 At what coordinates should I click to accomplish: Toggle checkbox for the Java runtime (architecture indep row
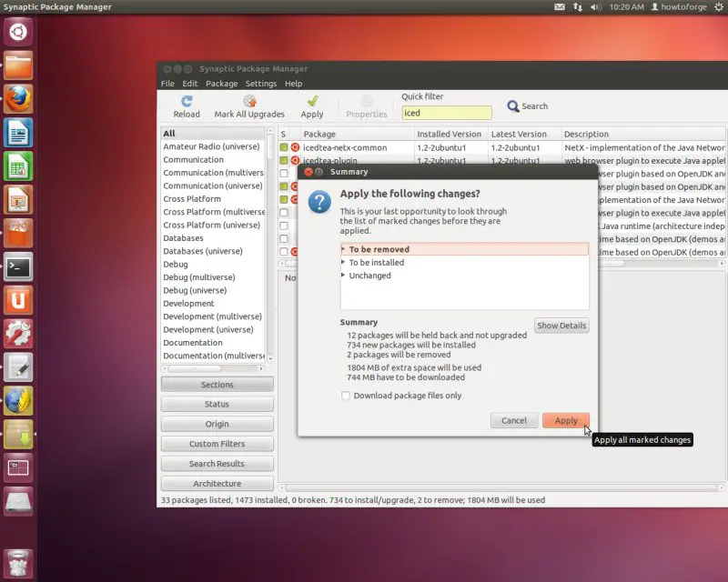point(284,226)
